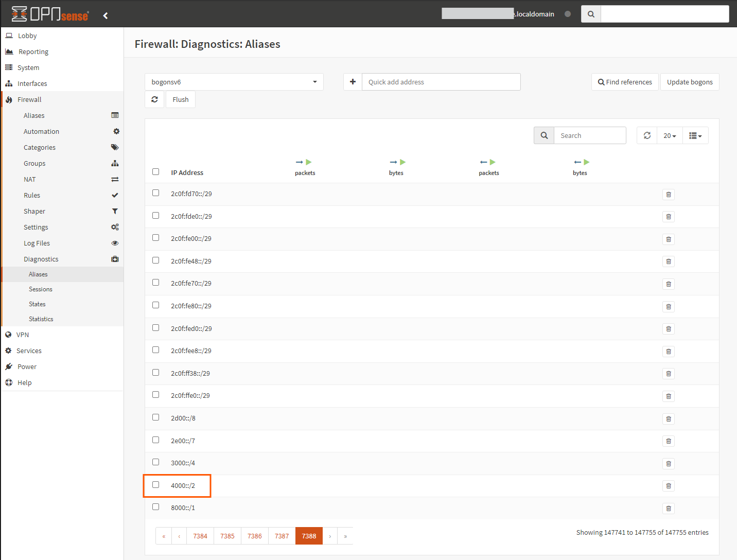
Task: Delete the 2d00::/8 entry
Action: 669,419
